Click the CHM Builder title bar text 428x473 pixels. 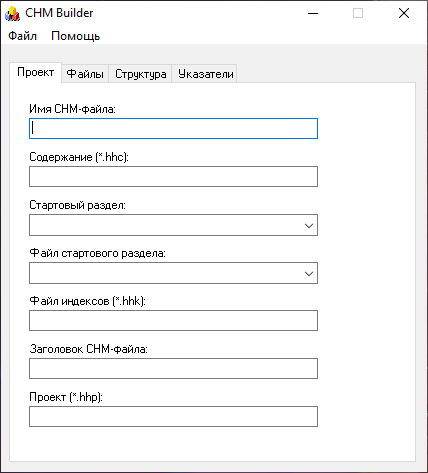59,13
